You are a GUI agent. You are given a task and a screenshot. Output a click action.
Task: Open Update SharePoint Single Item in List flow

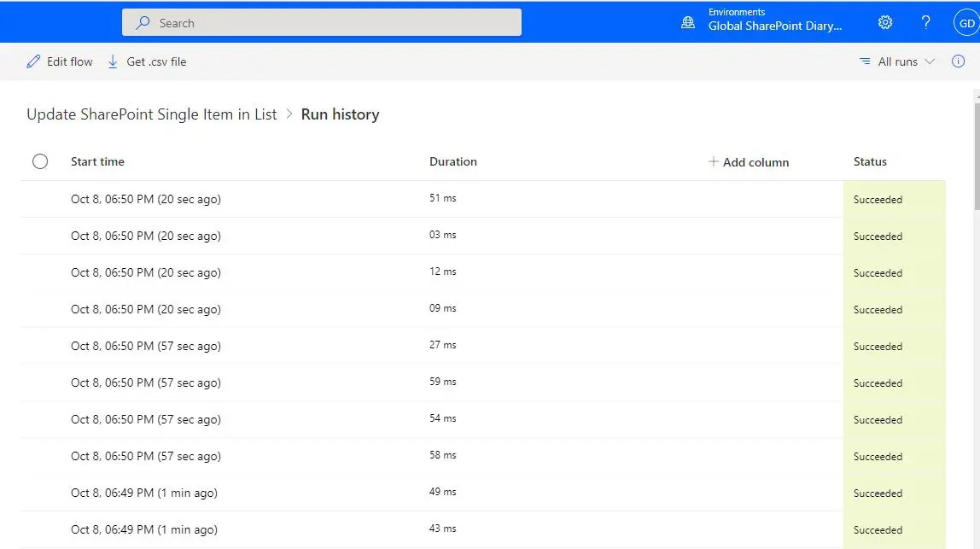pos(151,114)
